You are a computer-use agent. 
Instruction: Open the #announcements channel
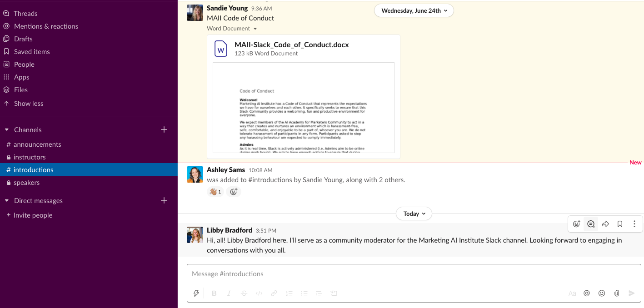(37, 144)
